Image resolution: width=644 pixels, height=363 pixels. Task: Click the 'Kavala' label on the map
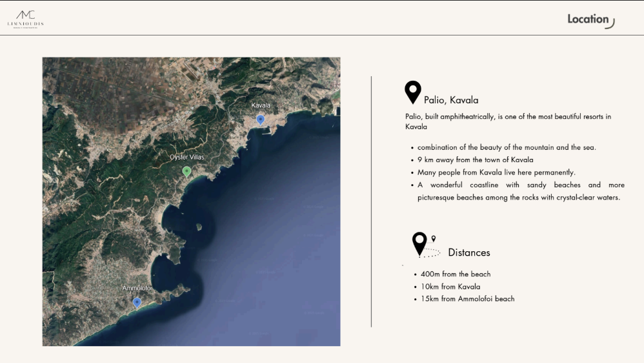(x=261, y=105)
